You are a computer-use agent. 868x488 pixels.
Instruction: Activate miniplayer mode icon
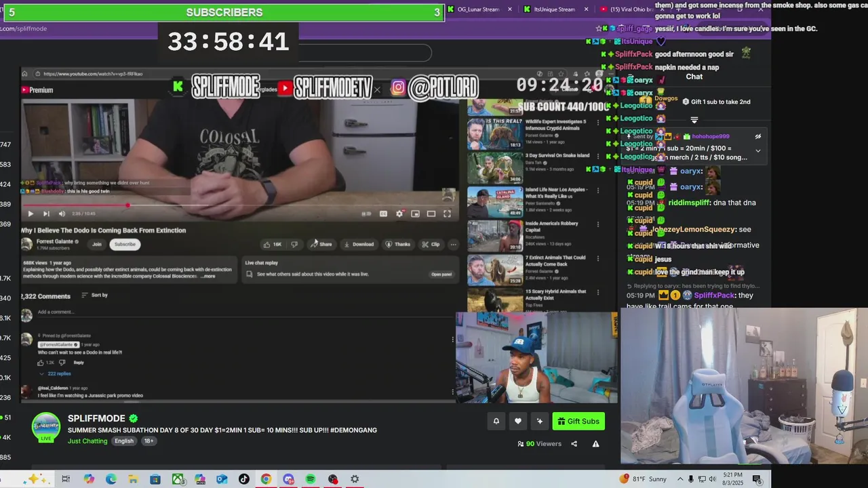(415, 213)
